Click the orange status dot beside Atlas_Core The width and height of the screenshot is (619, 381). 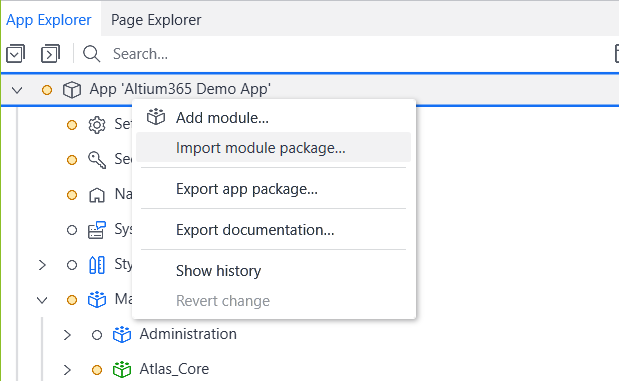(x=97, y=370)
